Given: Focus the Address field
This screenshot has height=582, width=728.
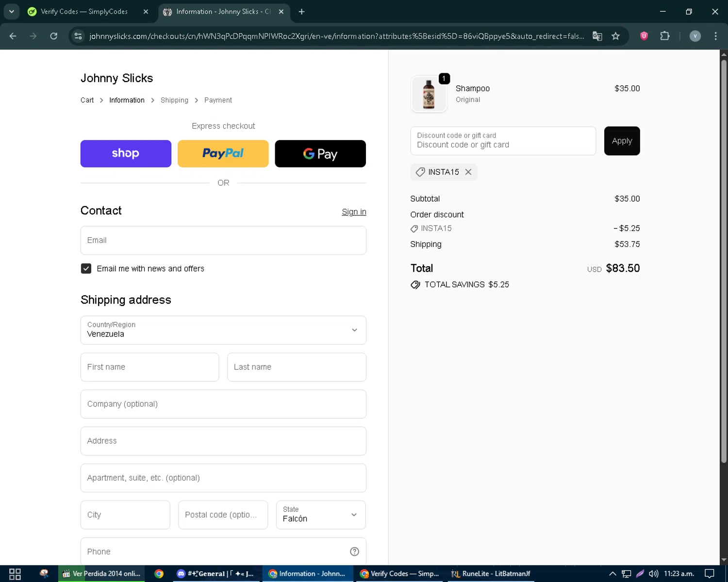Looking at the screenshot, I should pyautogui.click(x=223, y=441).
